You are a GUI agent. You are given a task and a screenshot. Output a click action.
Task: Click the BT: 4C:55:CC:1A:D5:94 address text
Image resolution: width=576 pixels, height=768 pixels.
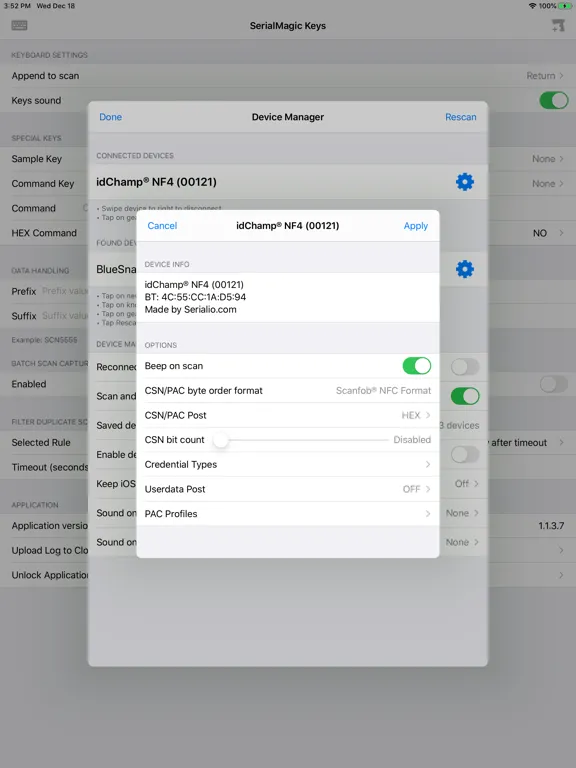(x=195, y=297)
